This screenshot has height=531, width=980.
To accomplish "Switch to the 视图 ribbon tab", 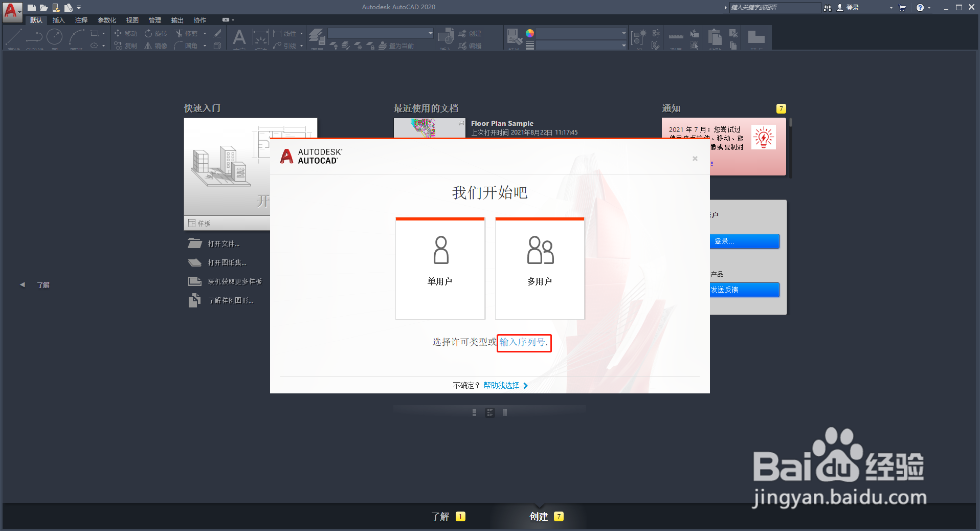I will click(132, 20).
